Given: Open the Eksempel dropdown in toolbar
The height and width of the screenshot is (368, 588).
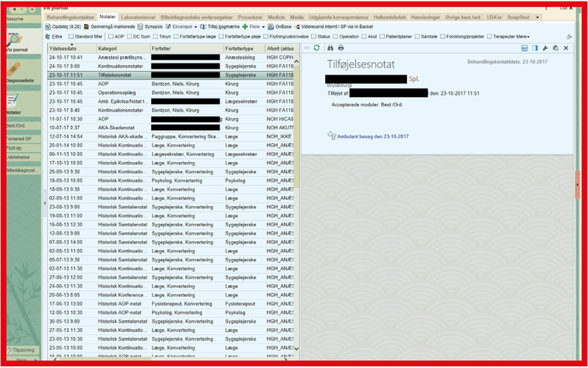Looking at the screenshot, I should point(185,26).
